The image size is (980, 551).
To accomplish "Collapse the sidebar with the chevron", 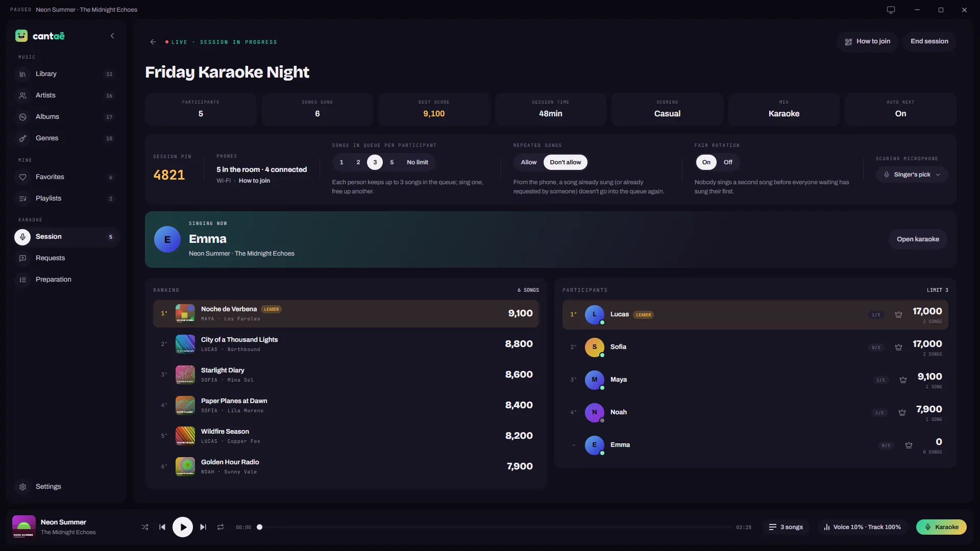I will point(112,36).
